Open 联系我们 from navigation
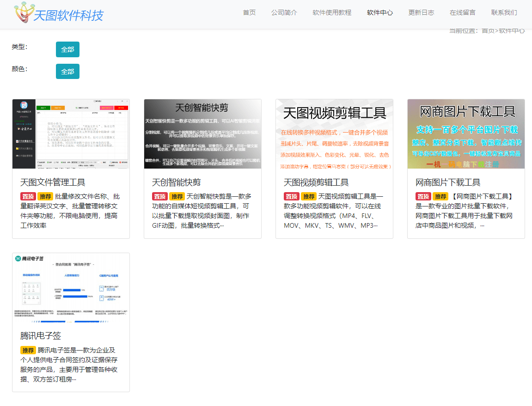The height and width of the screenshot is (406, 532). (x=504, y=13)
